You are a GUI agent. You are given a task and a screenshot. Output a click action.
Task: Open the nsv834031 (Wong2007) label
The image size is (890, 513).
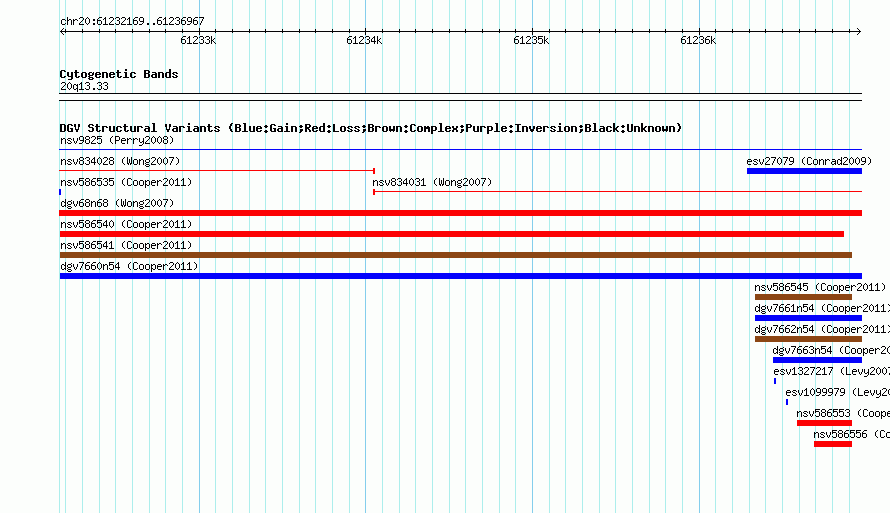pos(432,182)
